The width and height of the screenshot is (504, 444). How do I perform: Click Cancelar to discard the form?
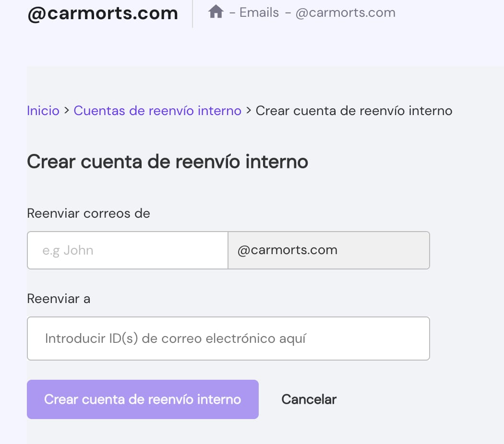pos(309,399)
